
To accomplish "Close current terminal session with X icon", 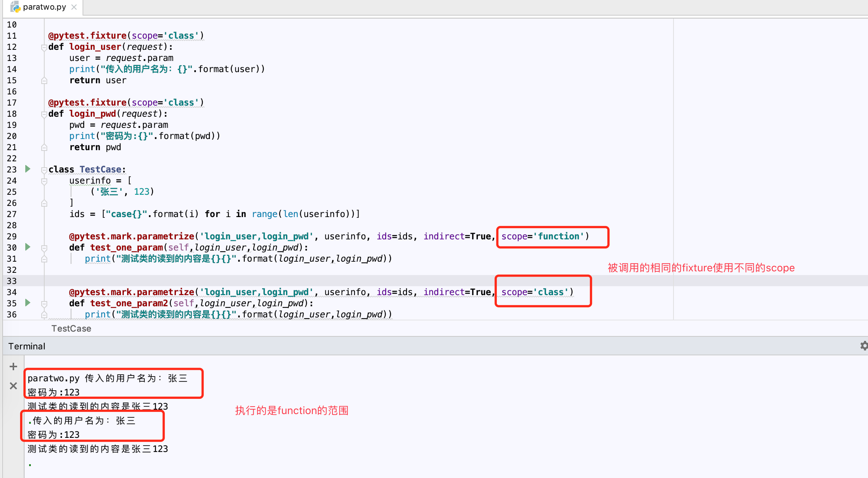I will pyautogui.click(x=13, y=386).
